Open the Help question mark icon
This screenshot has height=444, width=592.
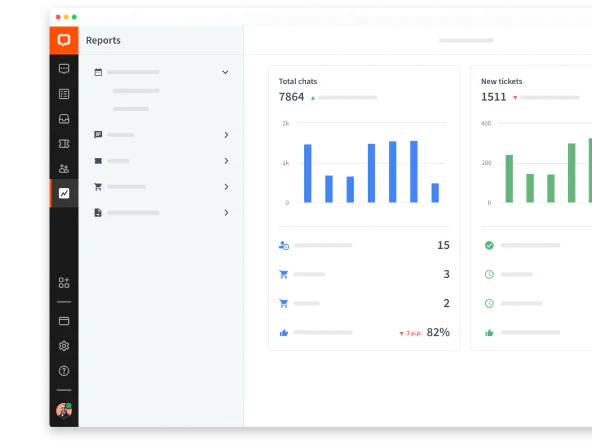pos(64,371)
